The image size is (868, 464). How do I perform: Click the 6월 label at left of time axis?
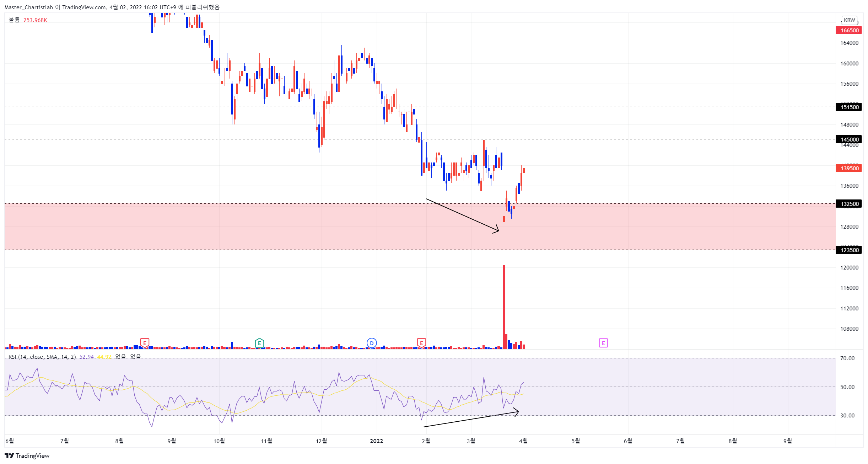click(x=10, y=441)
